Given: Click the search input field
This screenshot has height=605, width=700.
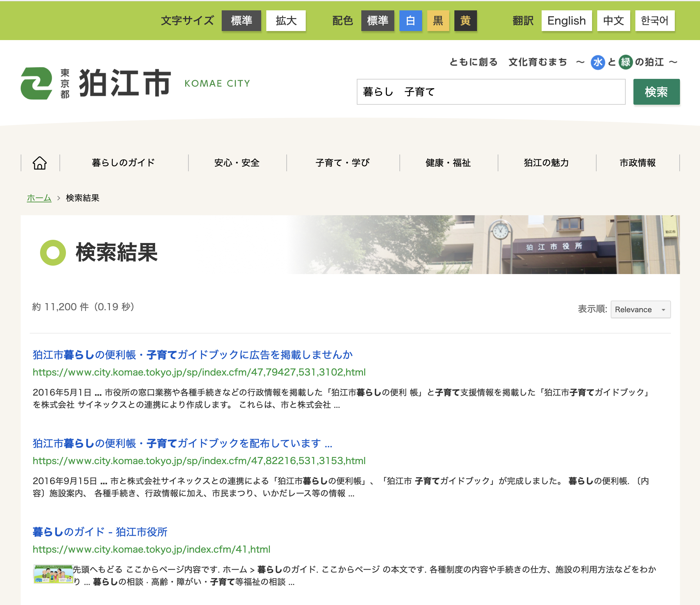Looking at the screenshot, I should (491, 92).
